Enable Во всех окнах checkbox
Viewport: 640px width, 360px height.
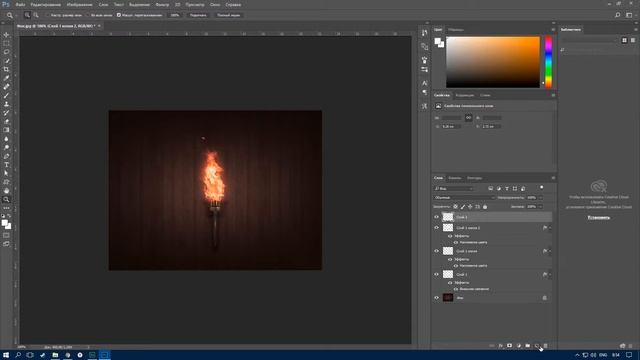click(x=87, y=15)
